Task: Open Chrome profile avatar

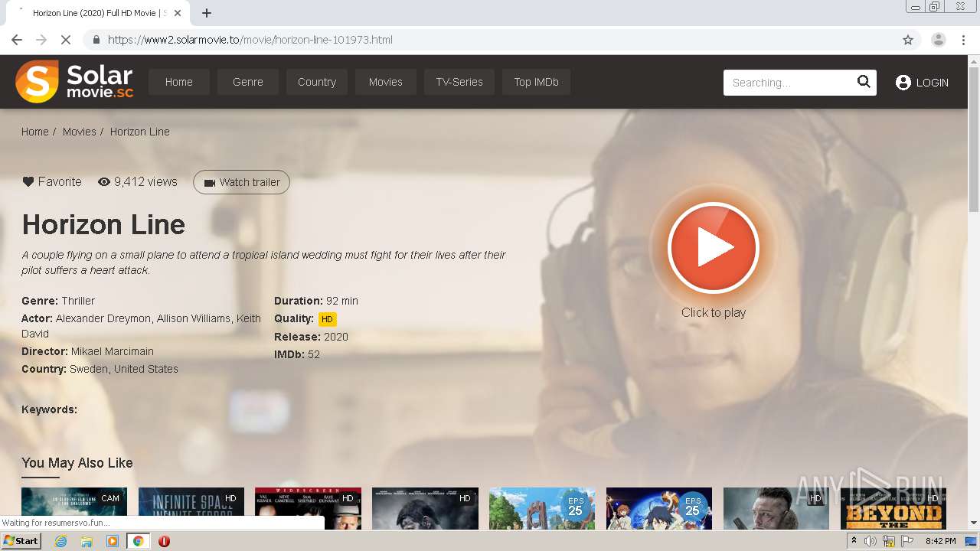Action: coord(938,40)
